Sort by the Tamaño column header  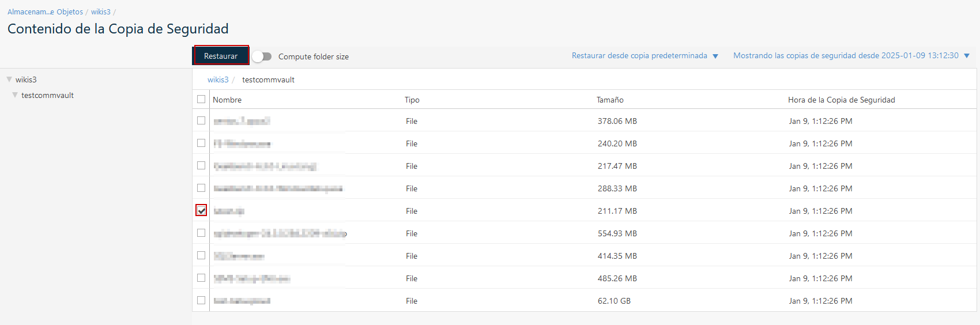point(610,100)
